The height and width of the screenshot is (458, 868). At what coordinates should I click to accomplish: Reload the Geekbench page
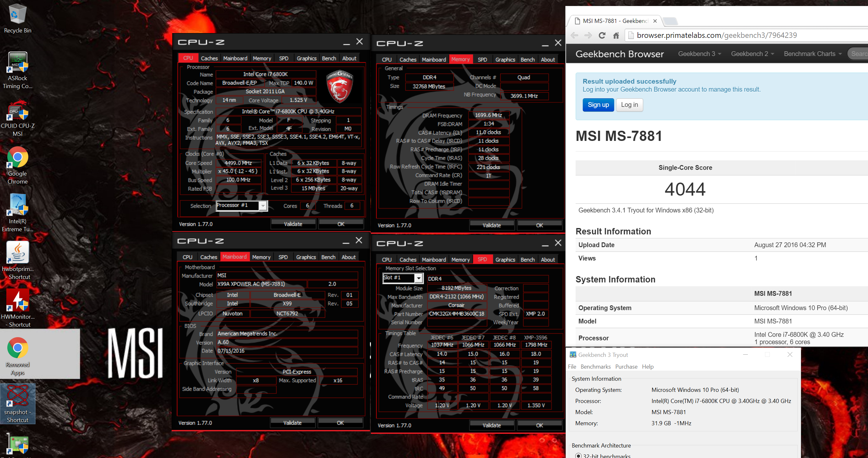602,35
